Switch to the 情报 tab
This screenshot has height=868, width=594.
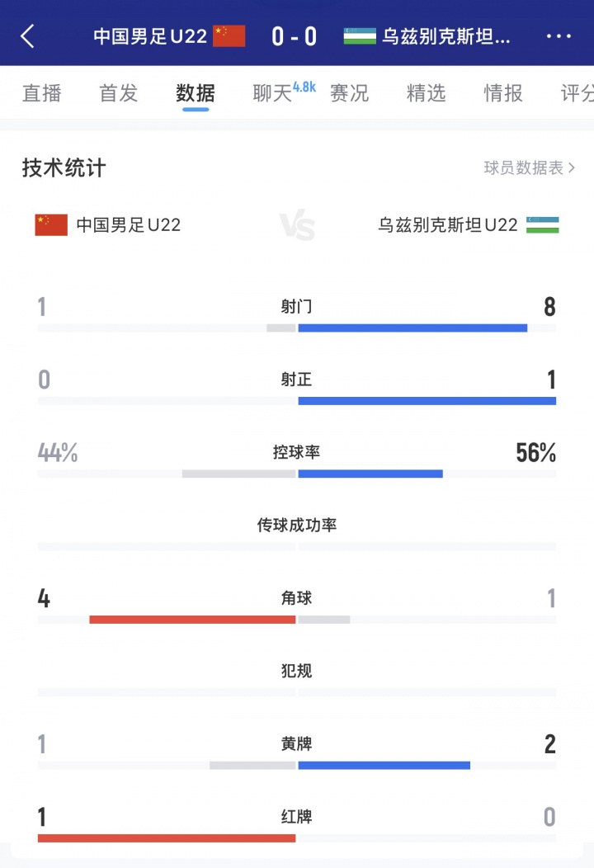[503, 93]
